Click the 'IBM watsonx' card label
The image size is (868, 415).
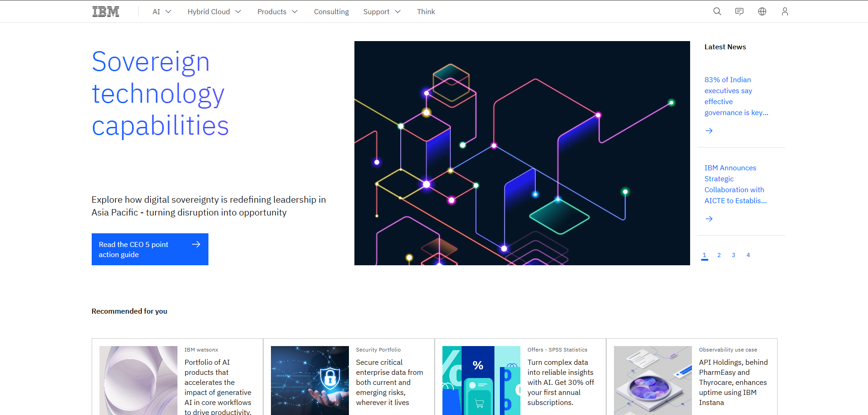click(201, 350)
